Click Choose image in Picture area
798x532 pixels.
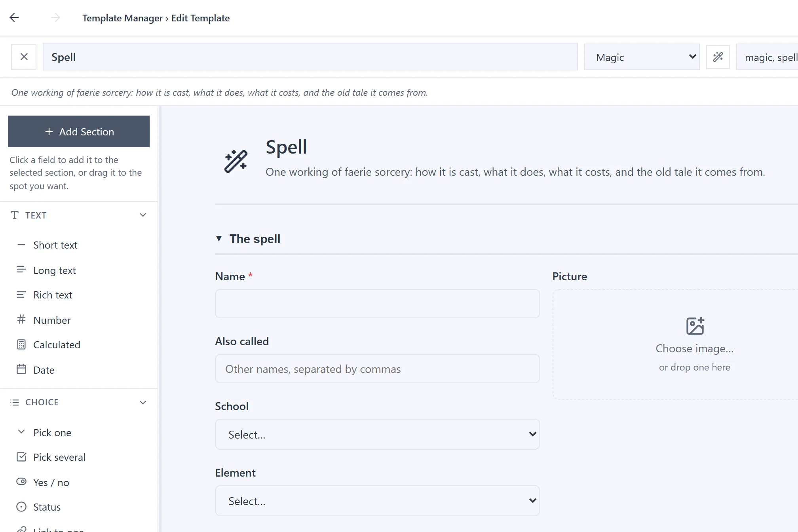pyautogui.click(x=694, y=349)
